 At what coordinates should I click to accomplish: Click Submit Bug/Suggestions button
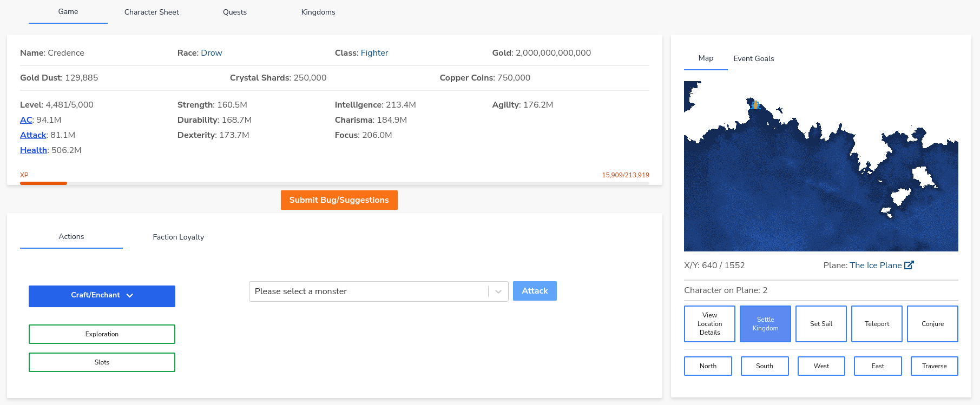click(339, 200)
